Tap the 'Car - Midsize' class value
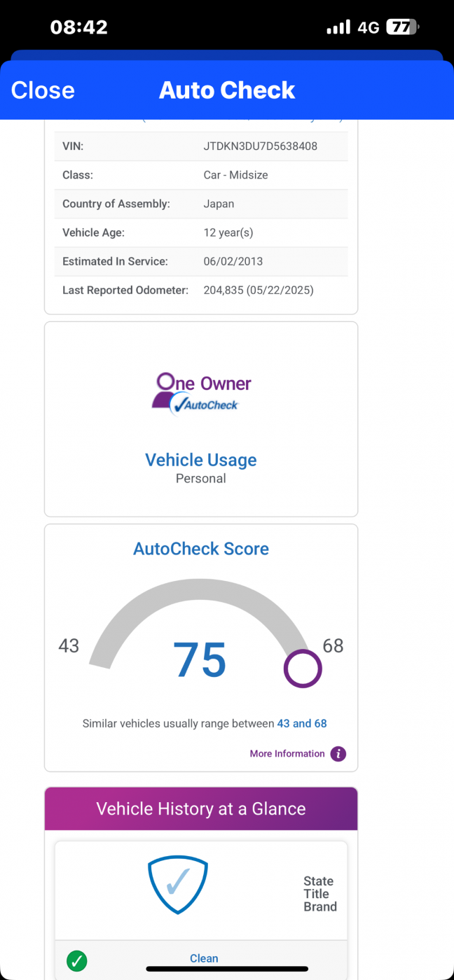Image resolution: width=454 pixels, height=980 pixels. [236, 175]
